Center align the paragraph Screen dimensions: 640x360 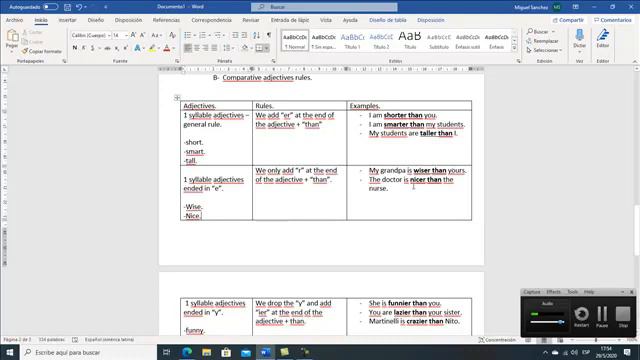point(197,48)
